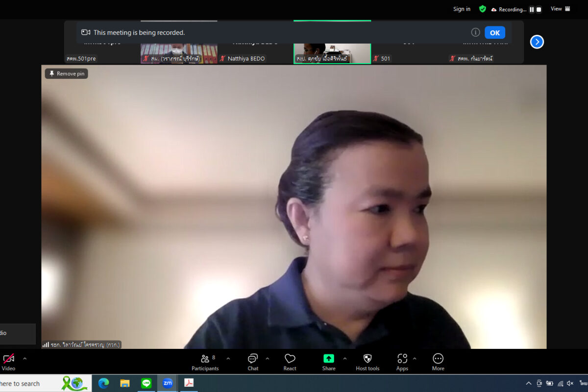Click the pinned speaker's name label
Image resolution: width=588 pixels, height=392 pixels.
tap(85, 344)
